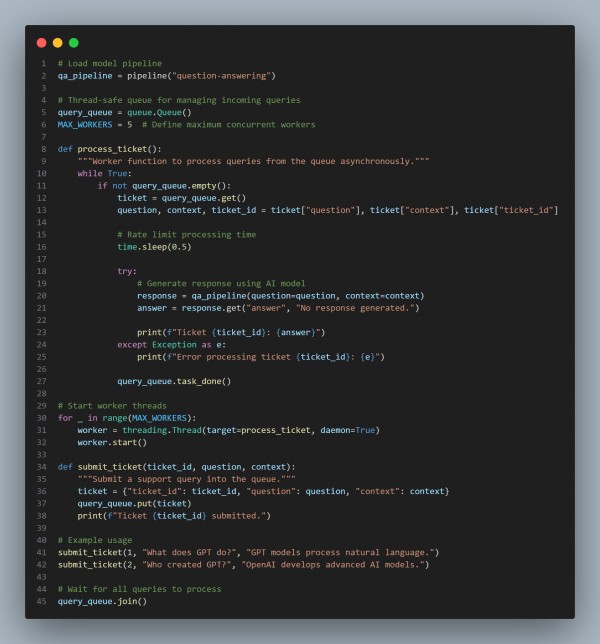The image size is (600, 644).
Task: Click 'worker.start()' on line 32
Action: pyautogui.click(x=112, y=442)
